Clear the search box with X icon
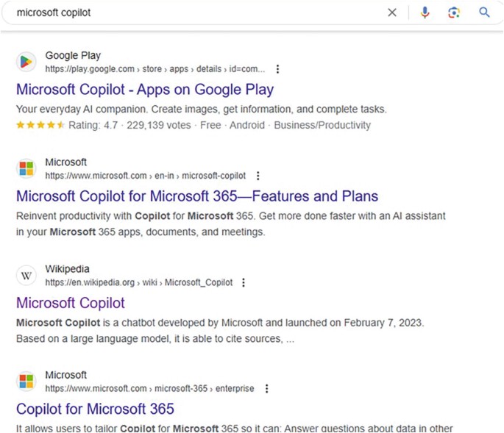Viewport: 504px width, 433px height. coord(392,12)
